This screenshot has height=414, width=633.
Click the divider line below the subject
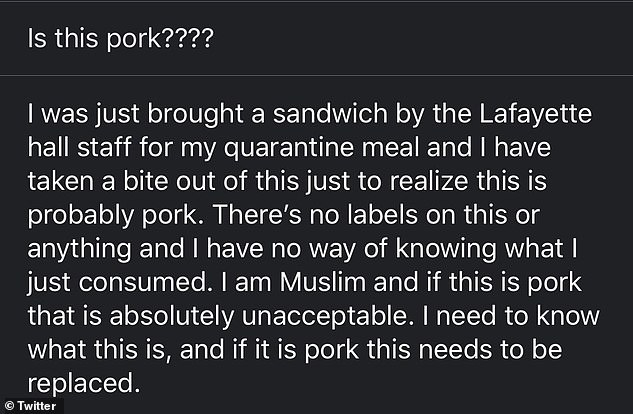[x=316, y=75]
